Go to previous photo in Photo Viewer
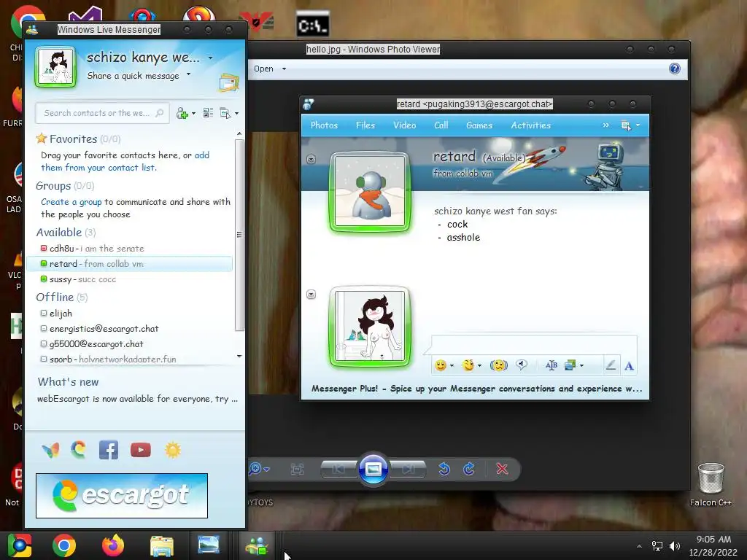Viewport: 747px width, 560px height. [339, 470]
